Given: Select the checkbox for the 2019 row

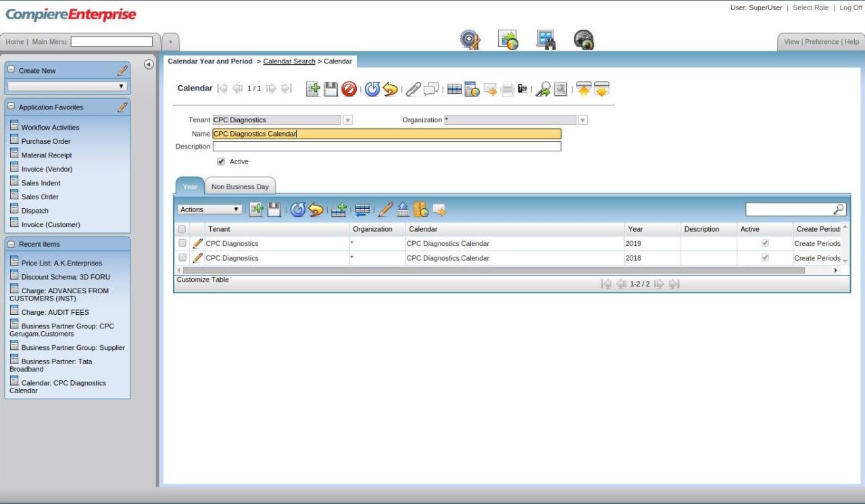Looking at the screenshot, I should (x=182, y=243).
